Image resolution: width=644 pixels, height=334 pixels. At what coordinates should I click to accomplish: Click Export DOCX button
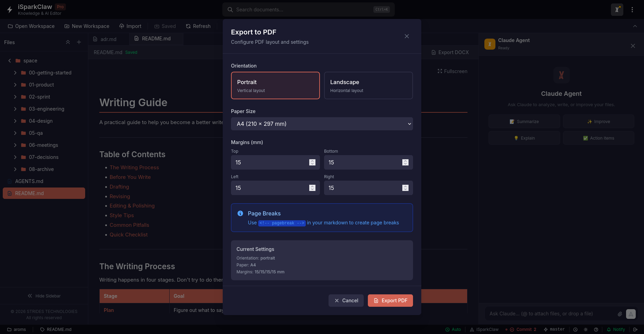pyautogui.click(x=450, y=52)
